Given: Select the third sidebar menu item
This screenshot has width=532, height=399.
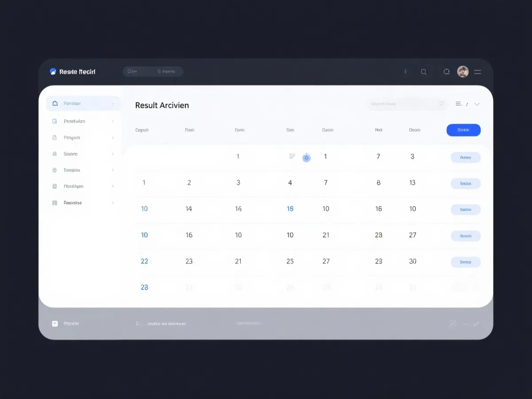Looking at the screenshot, I should (83, 137).
